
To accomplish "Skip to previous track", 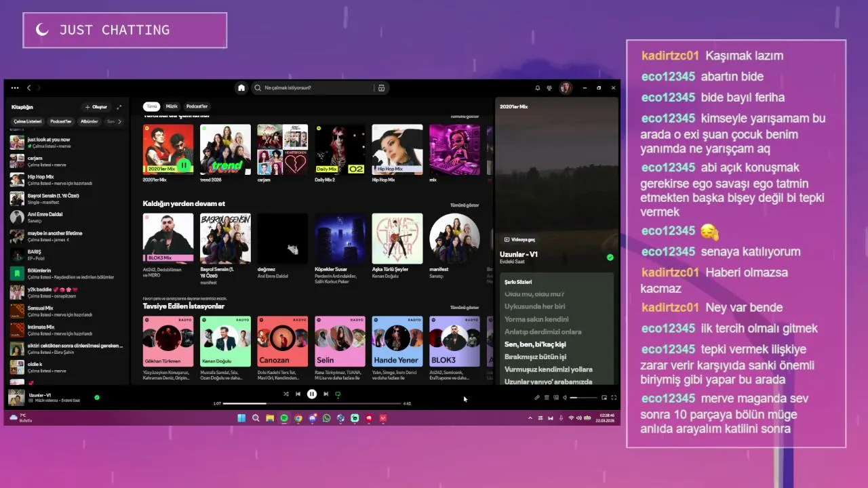I will click(298, 394).
